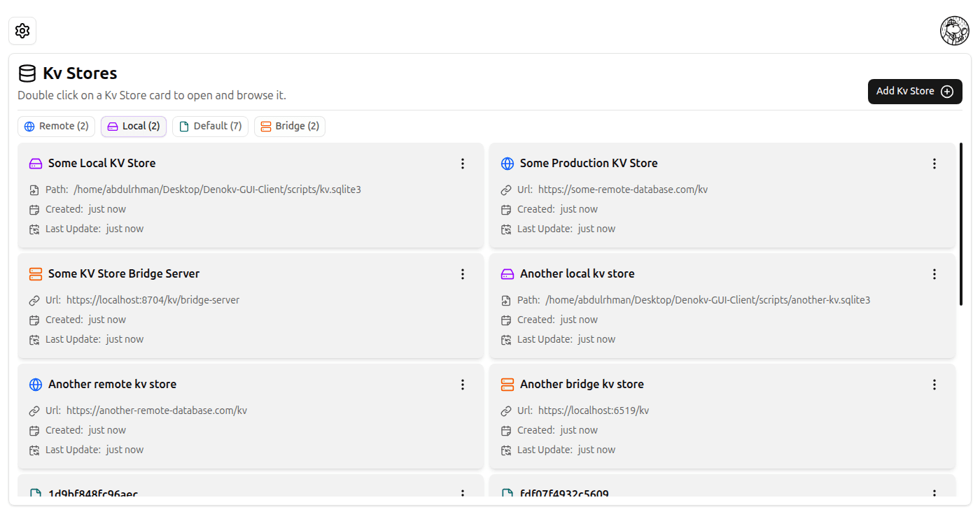Click the link icon in Another bridge kv store
980x514 pixels.
click(506, 411)
